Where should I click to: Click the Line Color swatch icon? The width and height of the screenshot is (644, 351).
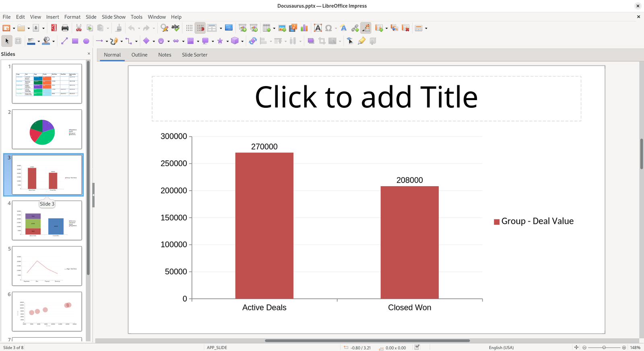[31, 41]
